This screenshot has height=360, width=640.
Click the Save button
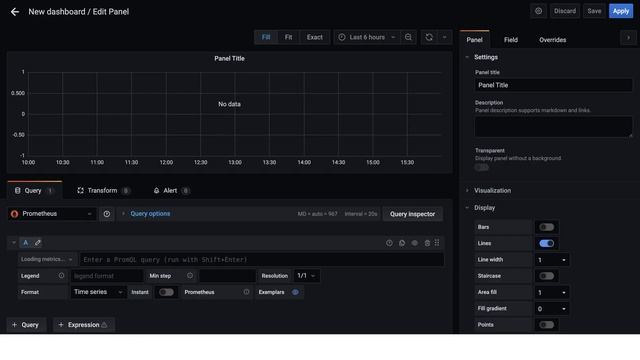(x=594, y=11)
